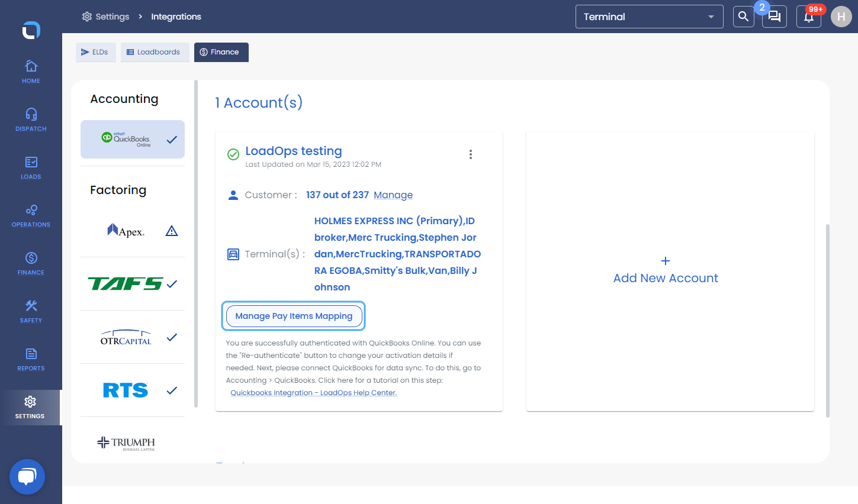Image resolution: width=858 pixels, height=504 pixels.
Task: Go to Dispatch in the sidebar
Action: pos(31,119)
